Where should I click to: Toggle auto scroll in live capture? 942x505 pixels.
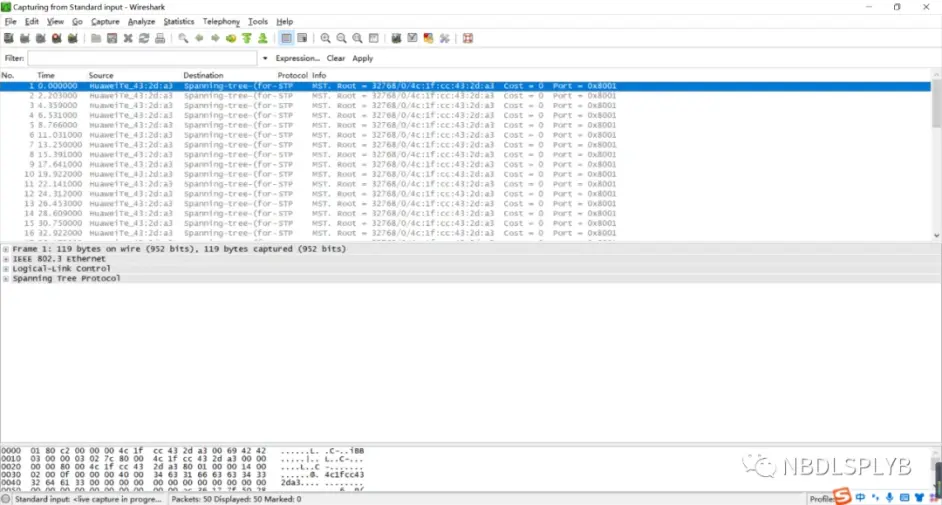tap(302, 38)
